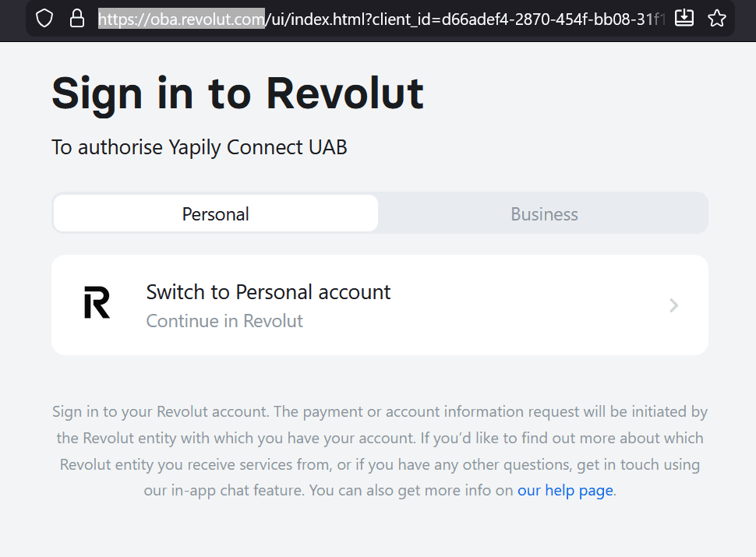The image size is (756, 557).
Task: Click Continue in Revolut
Action: [224, 320]
